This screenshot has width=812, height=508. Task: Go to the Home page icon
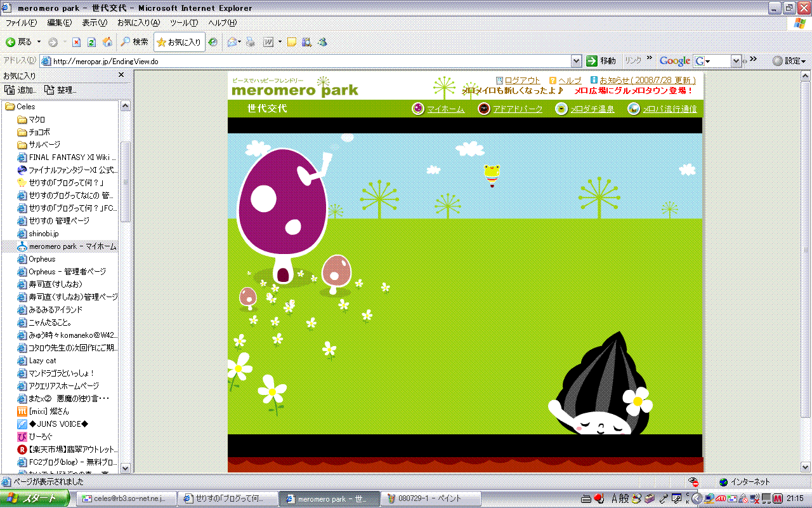[107, 42]
